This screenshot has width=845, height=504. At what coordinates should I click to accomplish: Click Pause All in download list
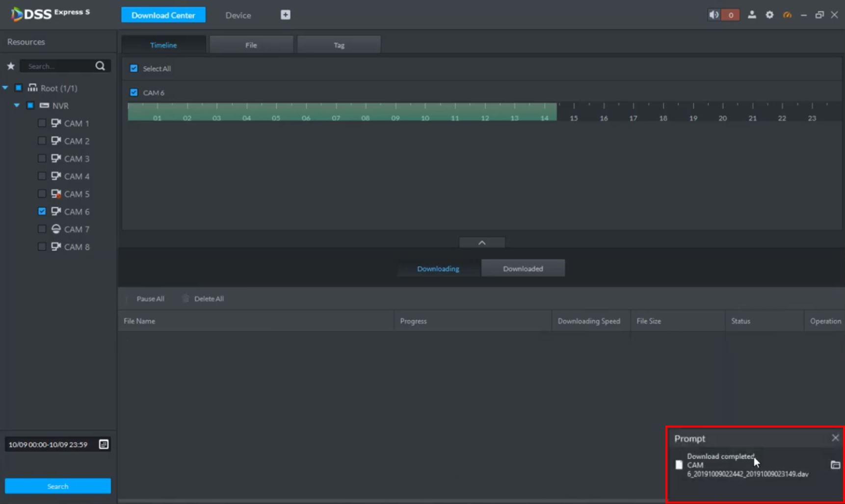coord(150,299)
